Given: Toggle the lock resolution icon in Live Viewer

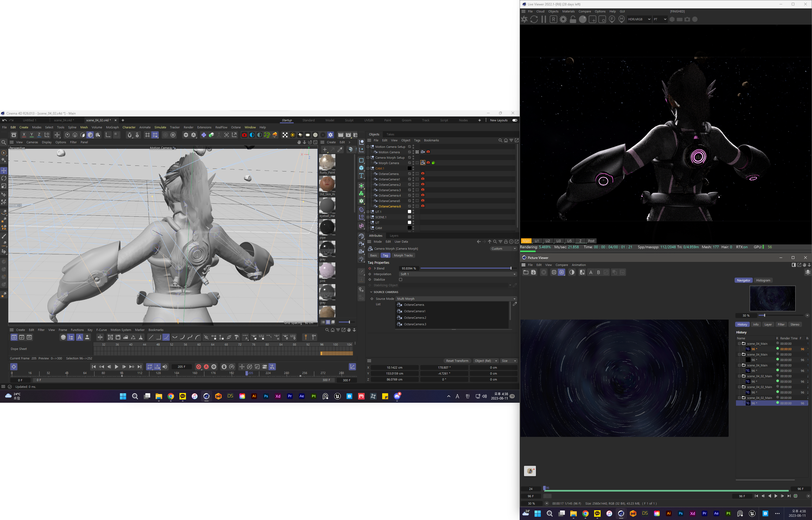Looking at the screenshot, I should 573,19.
